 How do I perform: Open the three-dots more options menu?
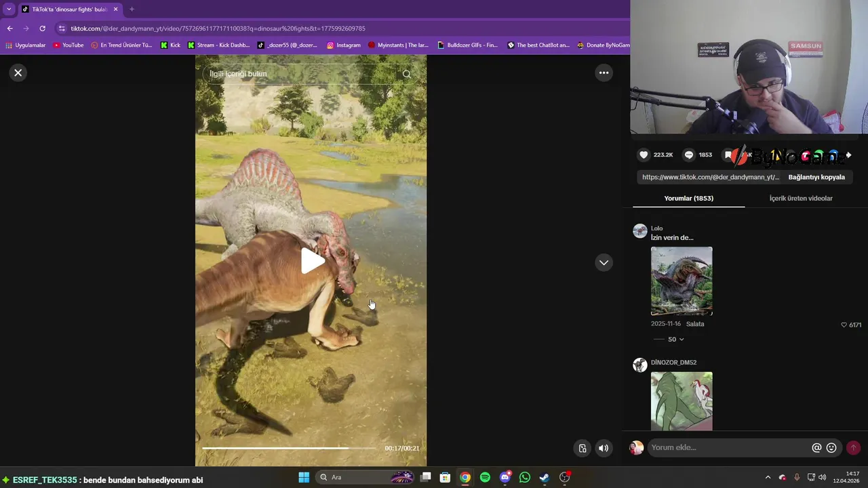point(604,73)
